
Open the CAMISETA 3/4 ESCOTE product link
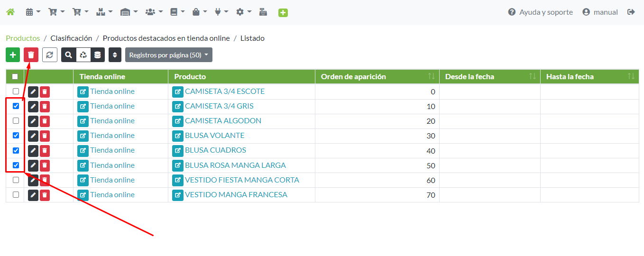(225, 91)
